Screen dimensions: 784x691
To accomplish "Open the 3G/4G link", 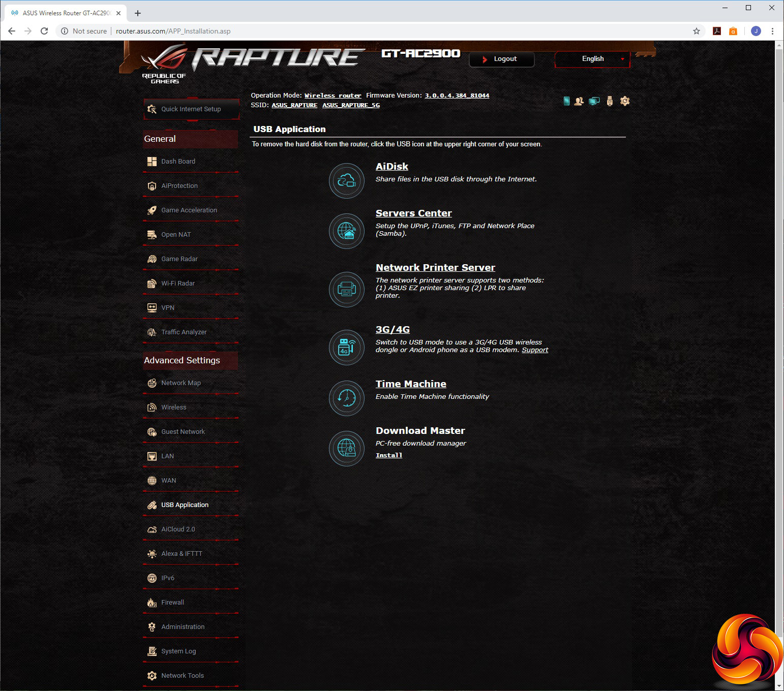I will click(393, 330).
